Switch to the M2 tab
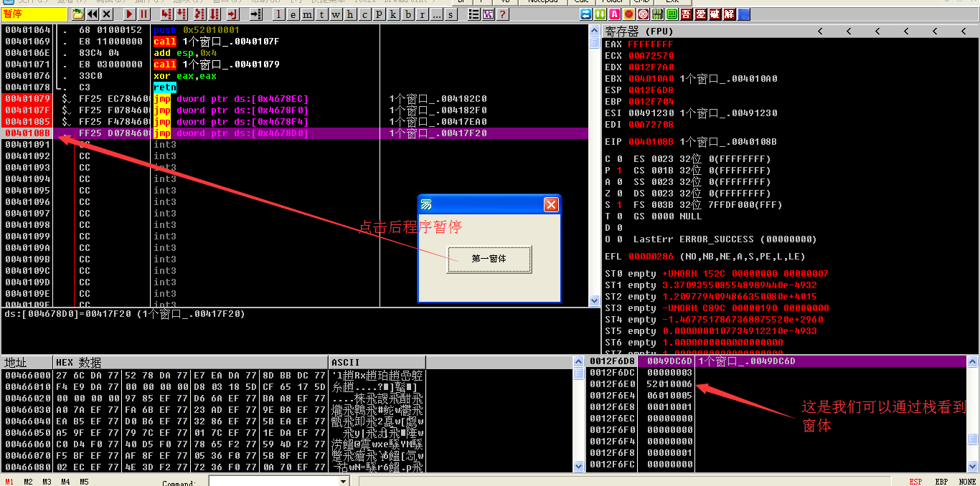This screenshot has height=486, width=980. click(28, 482)
